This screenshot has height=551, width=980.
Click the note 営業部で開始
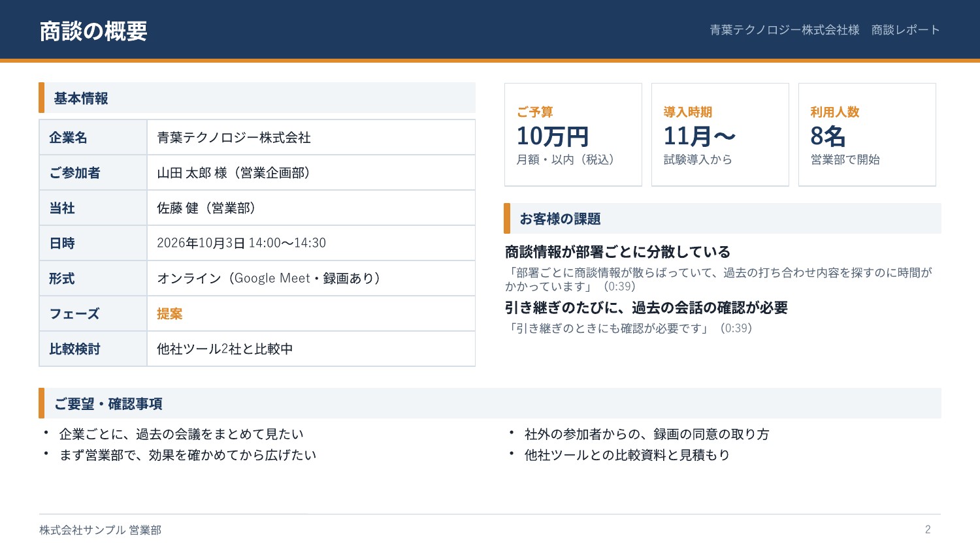(x=845, y=160)
